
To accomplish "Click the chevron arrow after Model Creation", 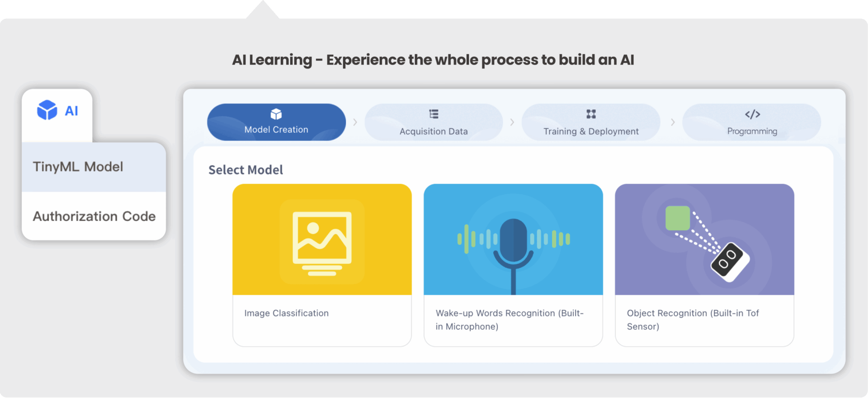I will coord(355,122).
